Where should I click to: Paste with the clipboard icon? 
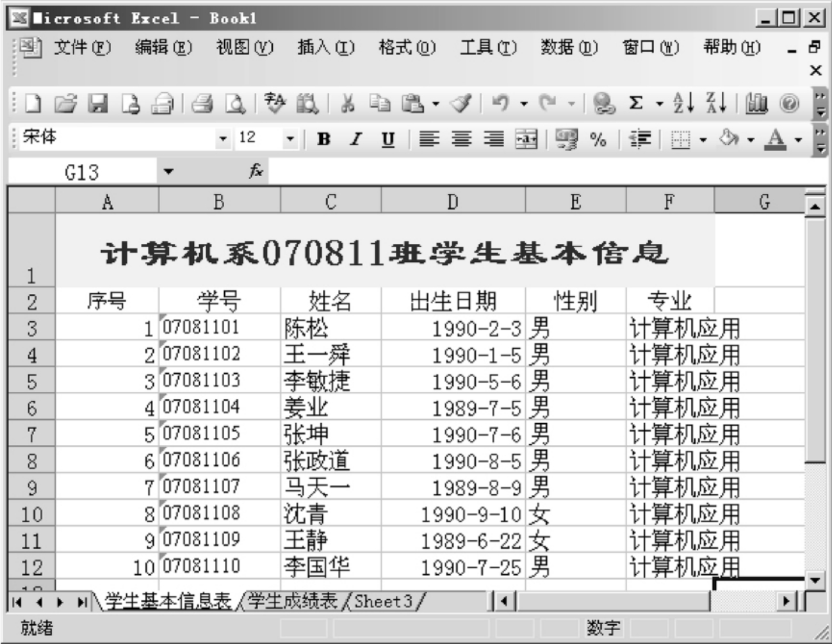click(x=412, y=103)
